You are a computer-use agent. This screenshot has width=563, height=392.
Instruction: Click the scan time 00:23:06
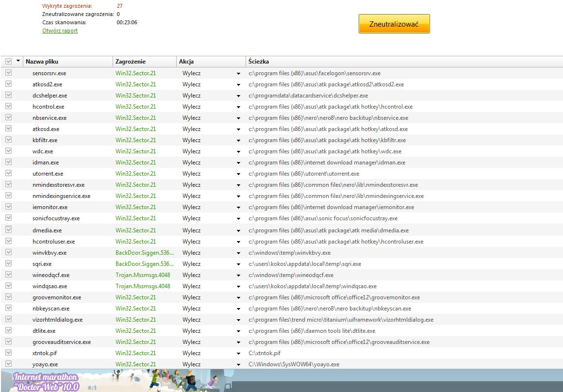(x=127, y=22)
